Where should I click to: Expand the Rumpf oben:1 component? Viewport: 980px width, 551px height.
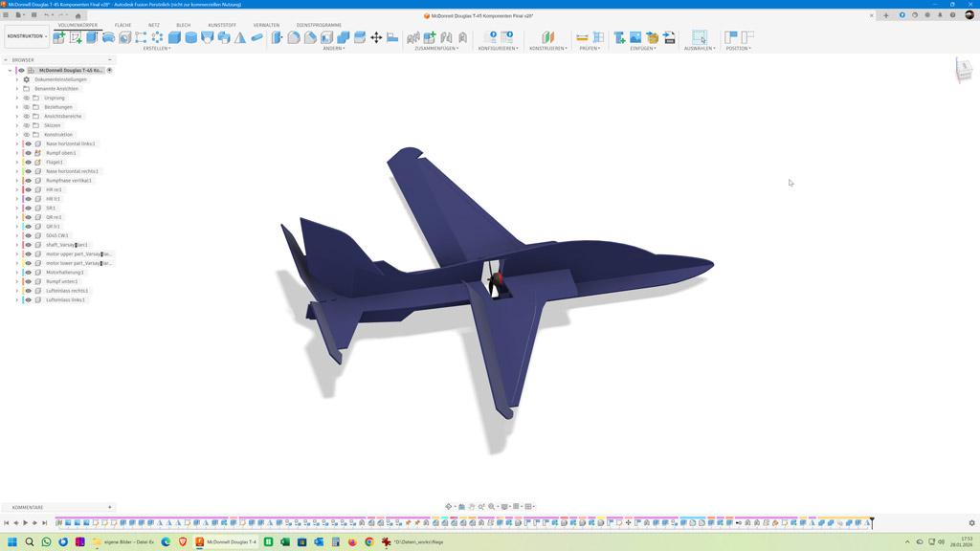tap(17, 153)
